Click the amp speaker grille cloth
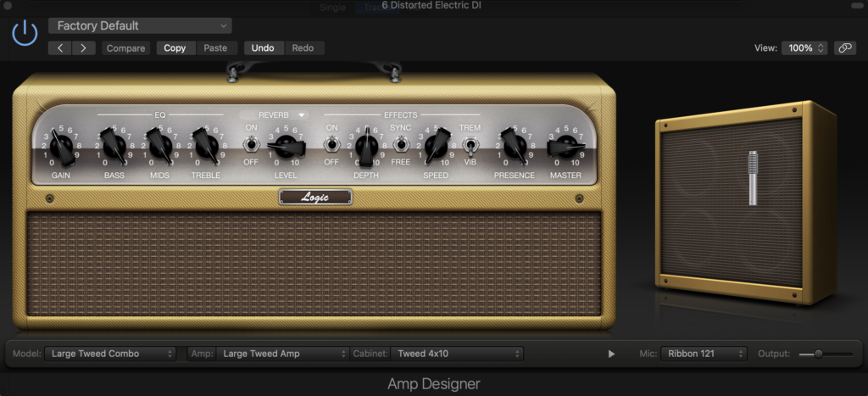Viewport: 868px width, 396px height. [x=314, y=264]
